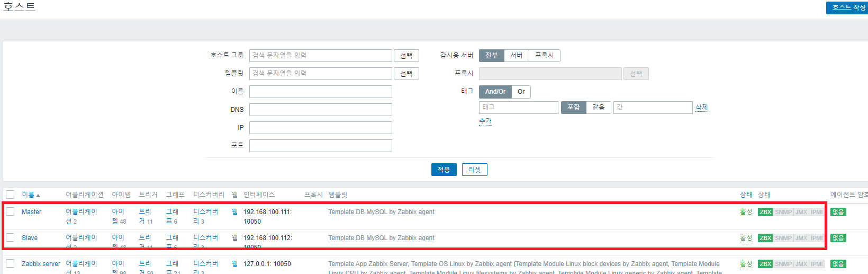Image resolution: width=868 pixels, height=274 pixels.
Task: Click the IP filter input field
Action: click(x=321, y=128)
